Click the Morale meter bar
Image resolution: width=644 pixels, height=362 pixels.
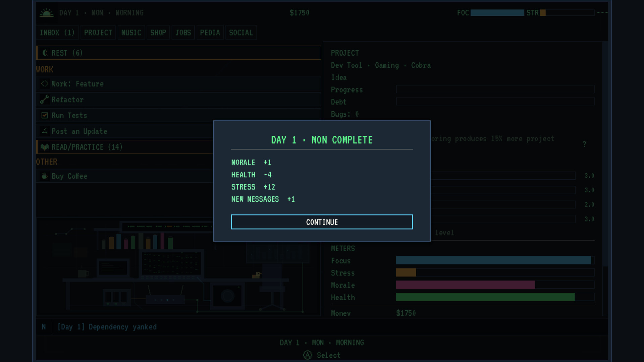tap(495, 285)
